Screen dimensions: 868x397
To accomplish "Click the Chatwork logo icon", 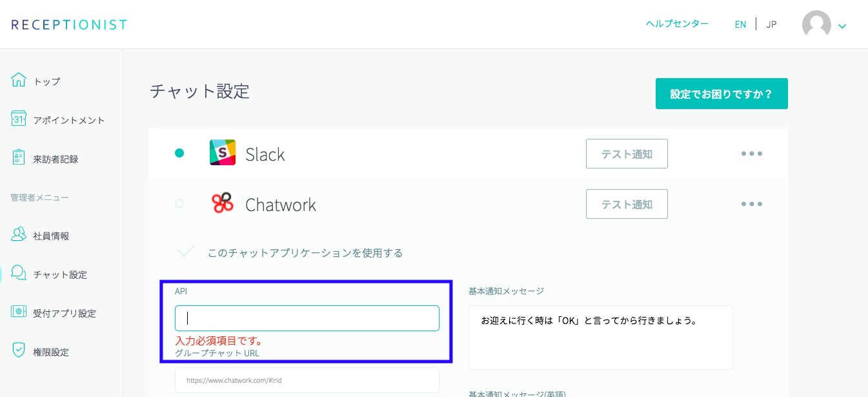I will tap(223, 203).
